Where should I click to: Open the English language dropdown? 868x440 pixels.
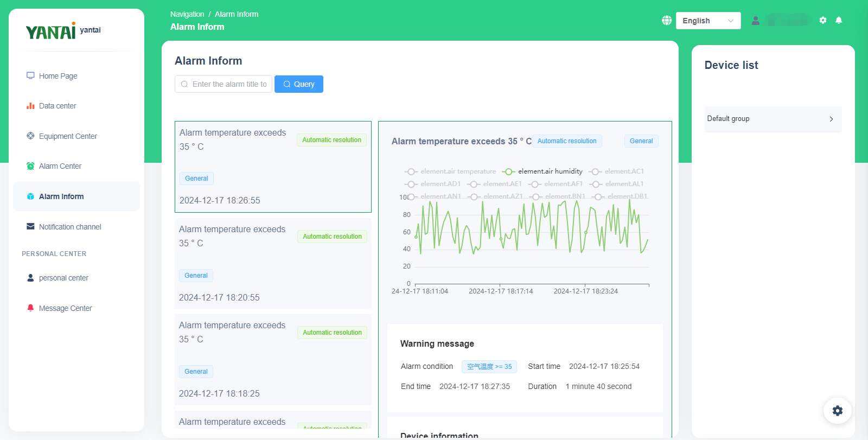pos(708,21)
